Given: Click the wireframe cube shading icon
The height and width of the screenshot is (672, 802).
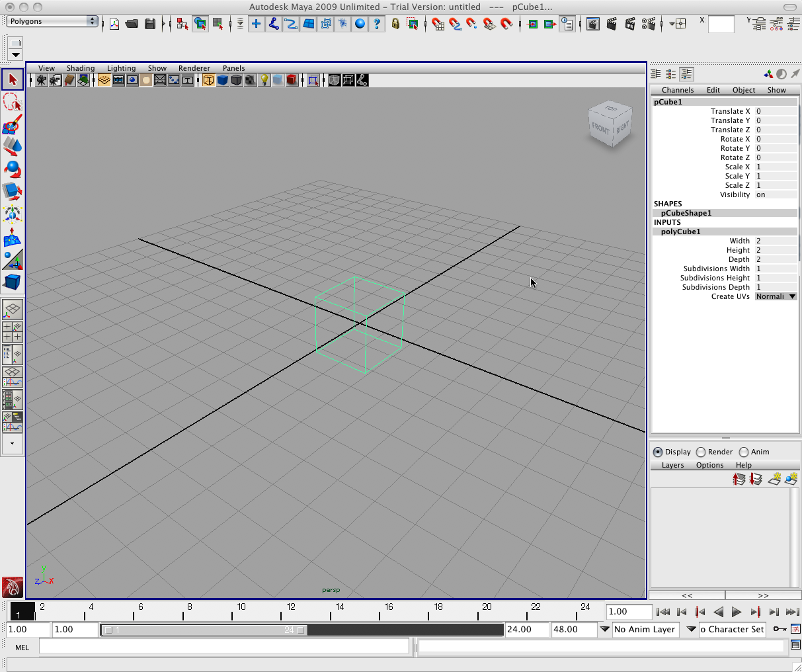Looking at the screenshot, I should pos(208,80).
